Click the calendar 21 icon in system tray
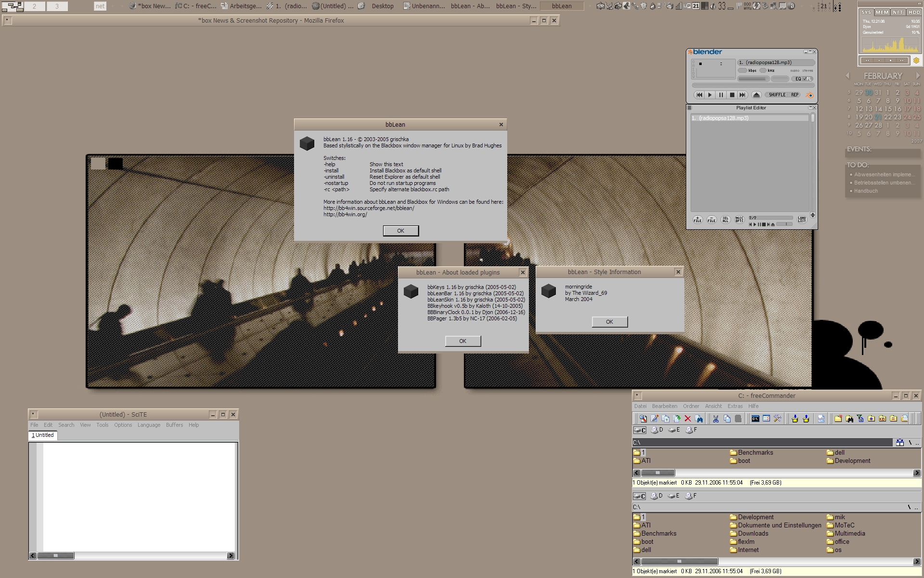924x578 pixels. coord(696,6)
